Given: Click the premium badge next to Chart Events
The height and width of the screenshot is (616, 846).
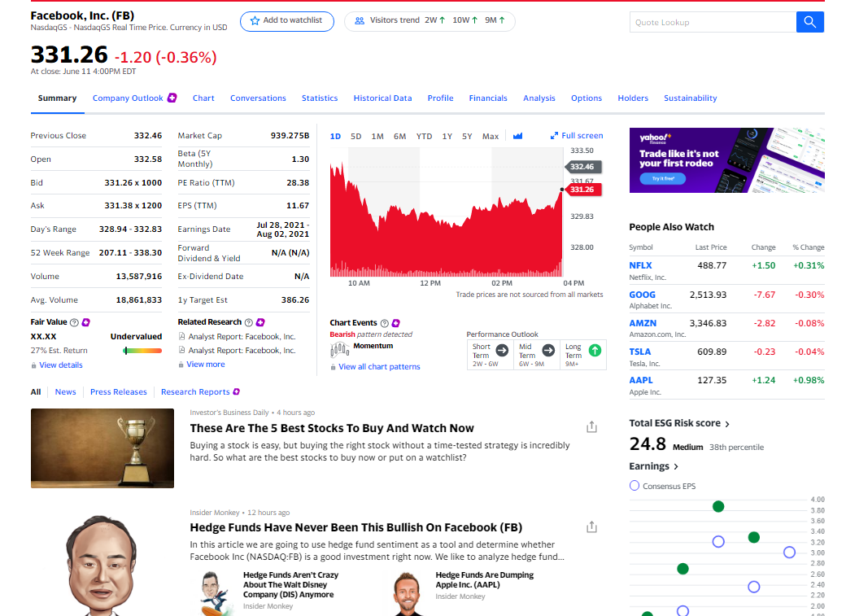Looking at the screenshot, I should click(x=396, y=322).
